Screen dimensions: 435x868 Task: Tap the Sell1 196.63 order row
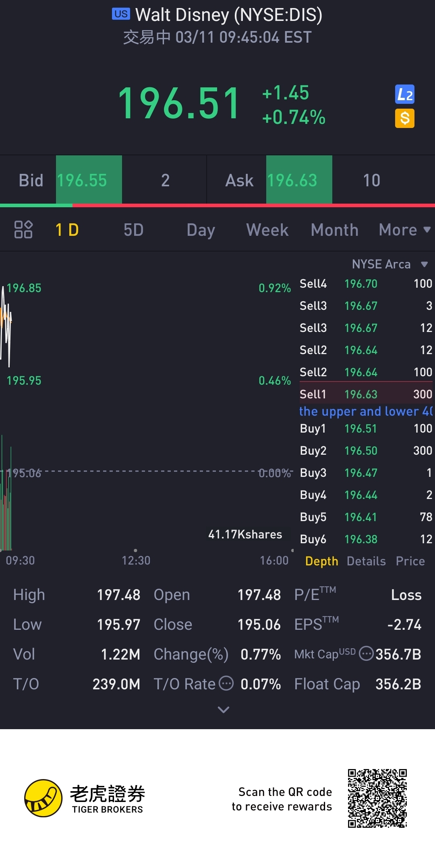[x=366, y=394]
